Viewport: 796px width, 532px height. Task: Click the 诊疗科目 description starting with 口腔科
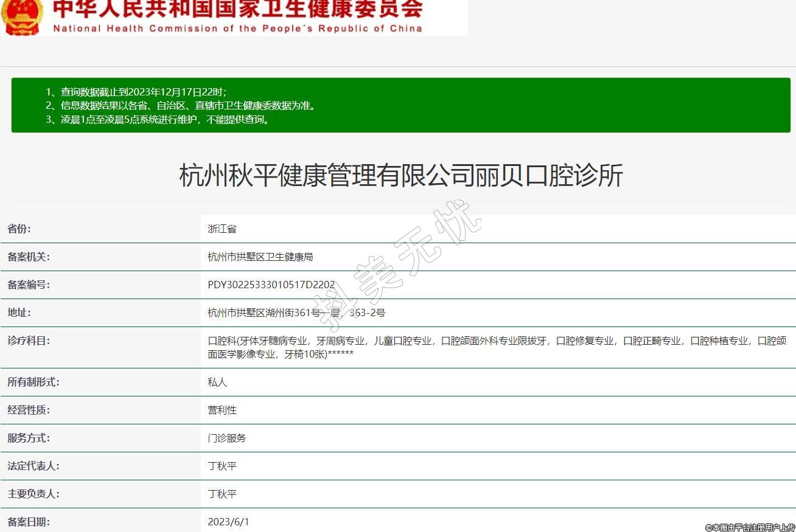[497, 347]
